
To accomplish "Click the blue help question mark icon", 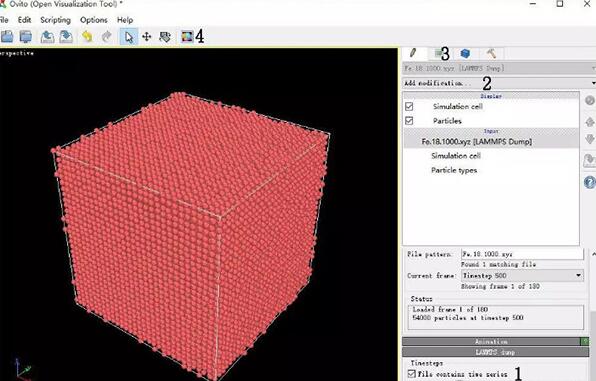I will coord(590,182).
